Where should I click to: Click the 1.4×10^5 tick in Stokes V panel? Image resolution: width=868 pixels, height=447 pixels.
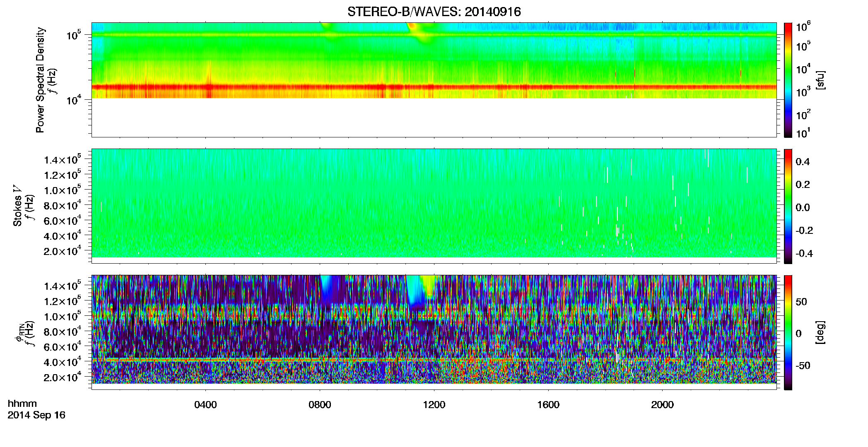pyautogui.click(x=63, y=159)
